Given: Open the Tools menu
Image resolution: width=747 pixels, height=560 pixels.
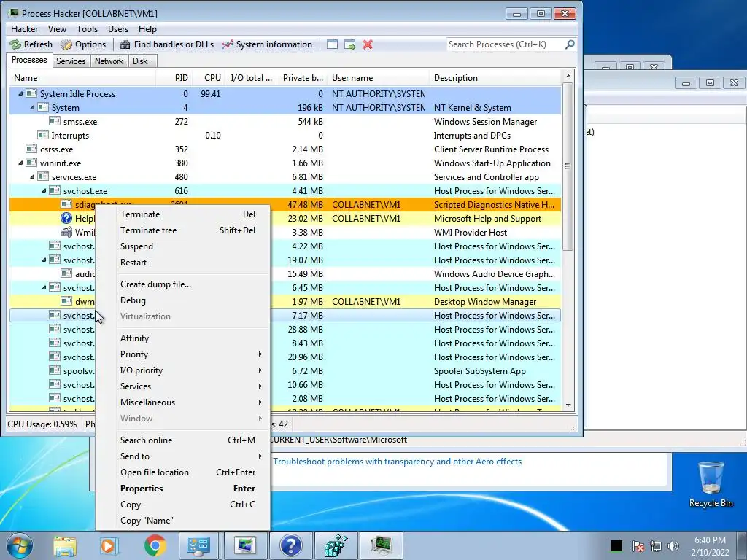Looking at the screenshot, I should 88,29.
